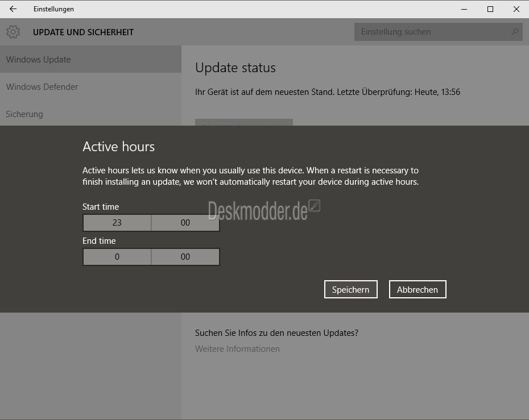Open Weitere Informationen link
Screen dimensions: 529x420
[x=237, y=349]
